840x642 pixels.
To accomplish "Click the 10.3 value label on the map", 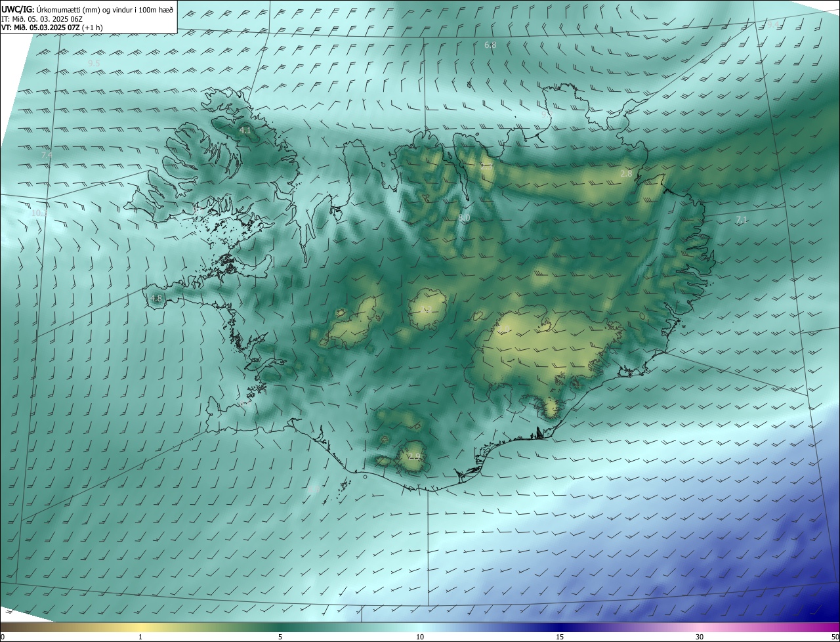I will click(x=39, y=213).
